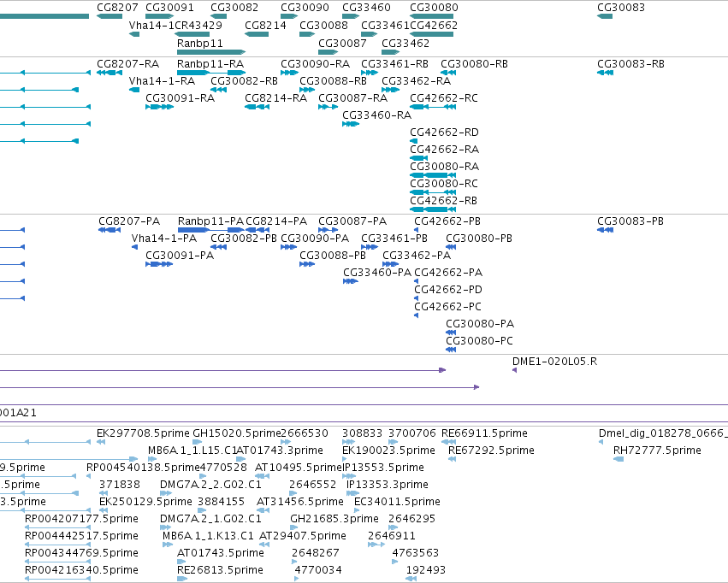Select the RE26813.5prime EST label
Screen dimensions: 728x583
click(x=220, y=569)
